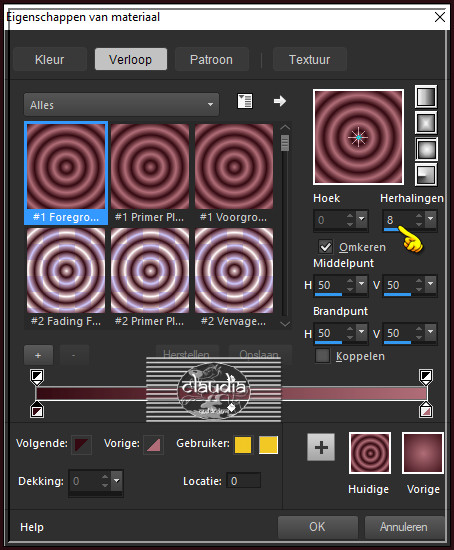Uncheck the Omkeren checkbox
Image resolution: width=454 pixels, height=550 pixels.
(325, 247)
